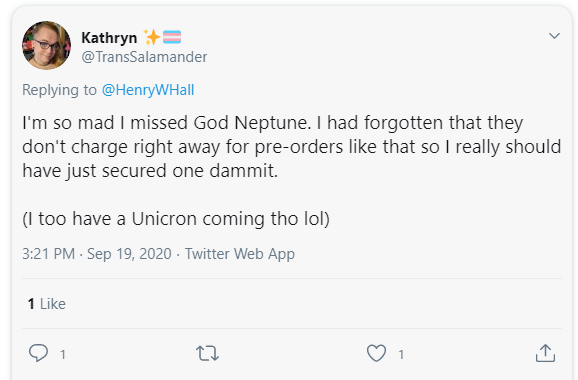Open the Twitter Web App source link
Image resolution: width=578 pixels, height=380 pixels.
click(x=240, y=254)
